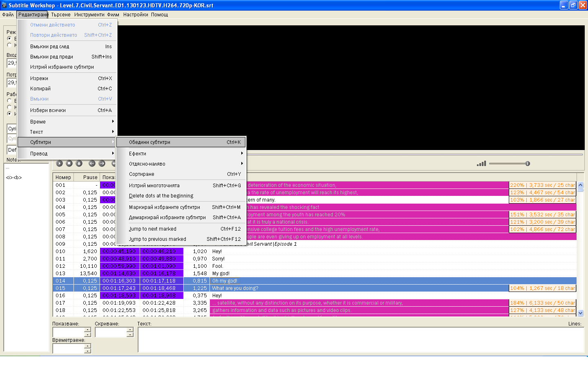The height and width of the screenshot is (368, 588).
Task: Click the down-arrow button beside Stop
Action: coord(79,164)
